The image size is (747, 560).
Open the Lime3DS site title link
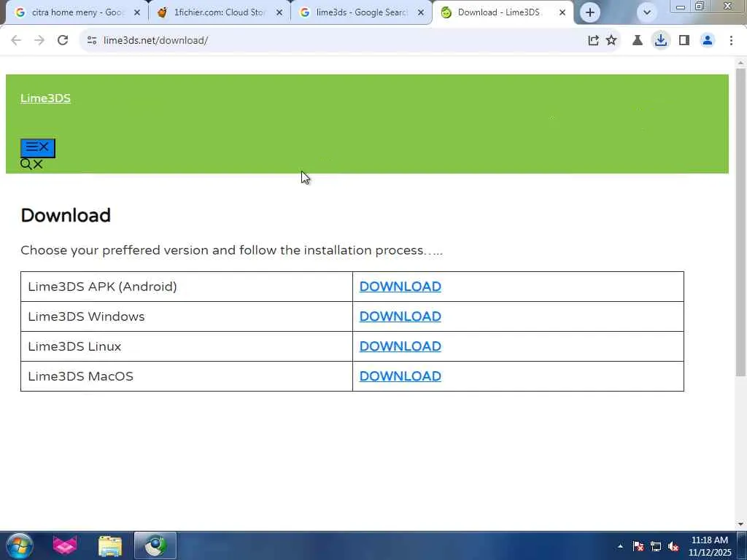tap(45, 98)
